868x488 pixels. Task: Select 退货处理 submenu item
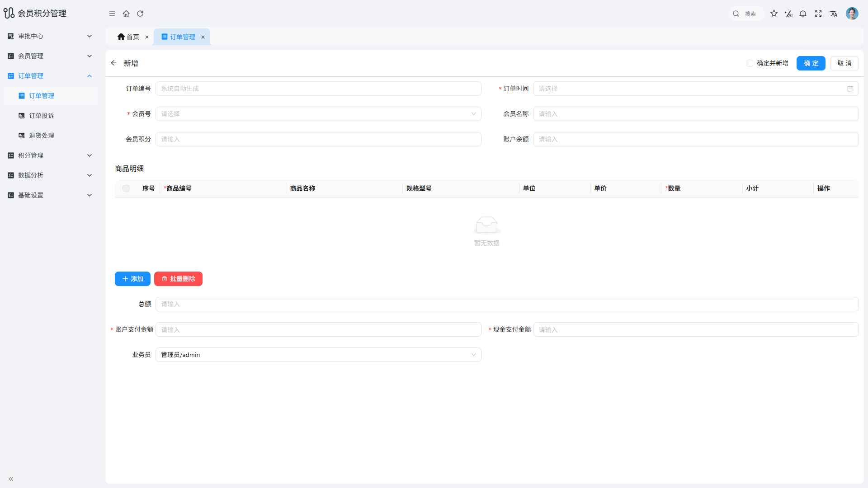coord(51,136)
